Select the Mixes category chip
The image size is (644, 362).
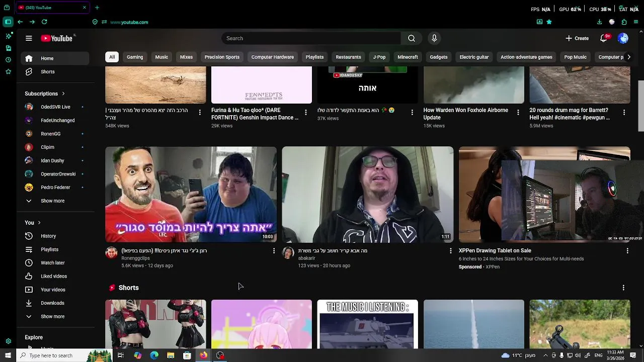click(x=186, y=57)
